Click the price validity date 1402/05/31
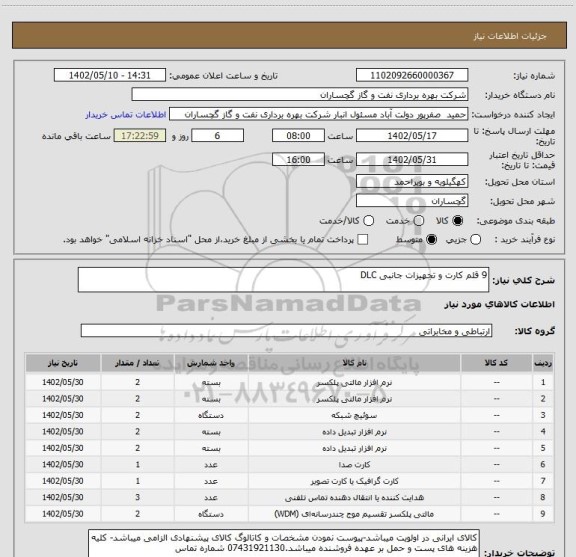 [x=412, y=160]
